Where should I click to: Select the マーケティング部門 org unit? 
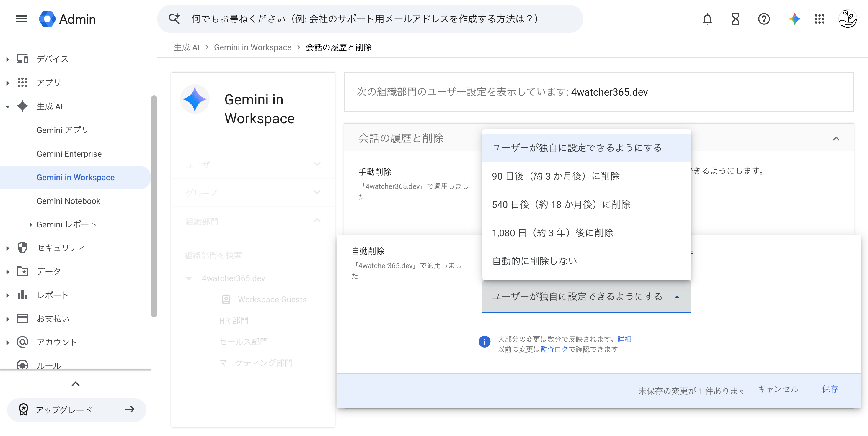point(256,363)
